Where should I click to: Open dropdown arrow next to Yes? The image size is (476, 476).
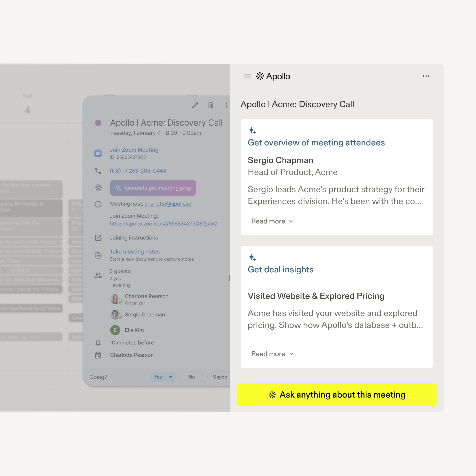(x=171, y=377)
